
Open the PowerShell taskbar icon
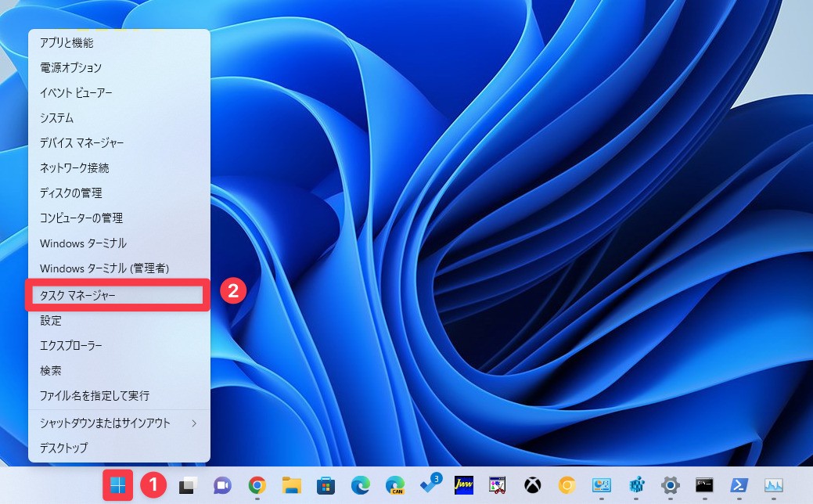(x=738, y=485)
